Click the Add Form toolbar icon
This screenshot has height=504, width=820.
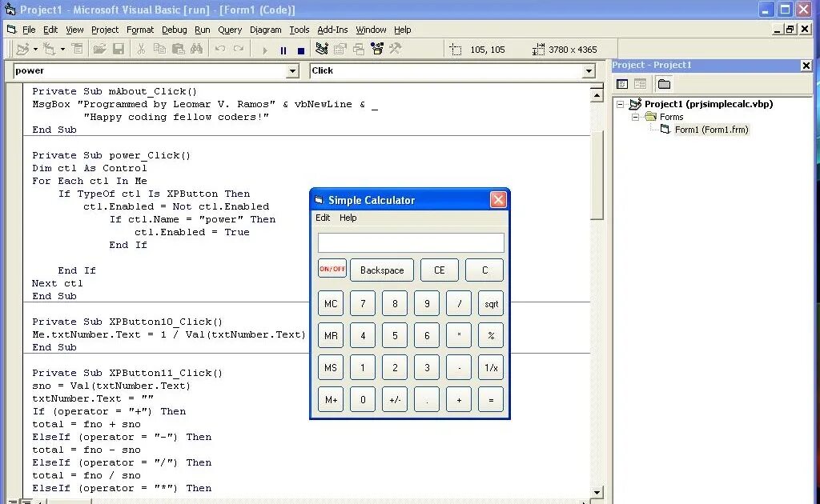[x=49, y=49]
